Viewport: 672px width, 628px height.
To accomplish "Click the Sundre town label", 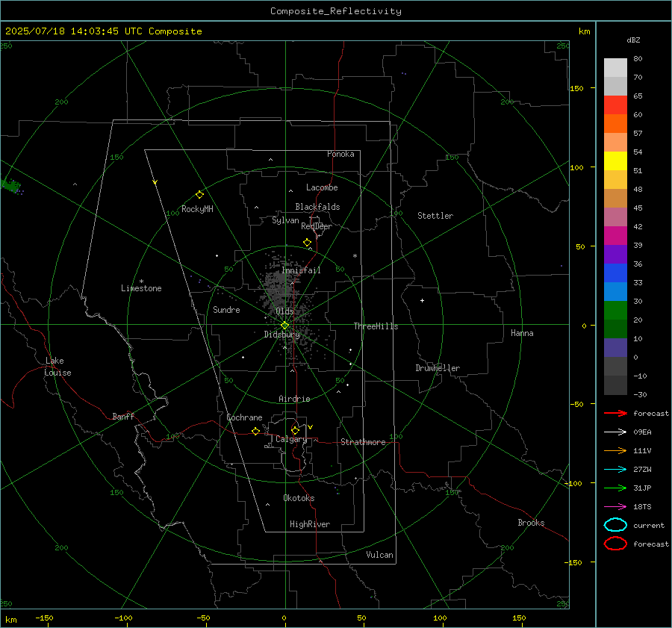I will [x=226, y=310].
